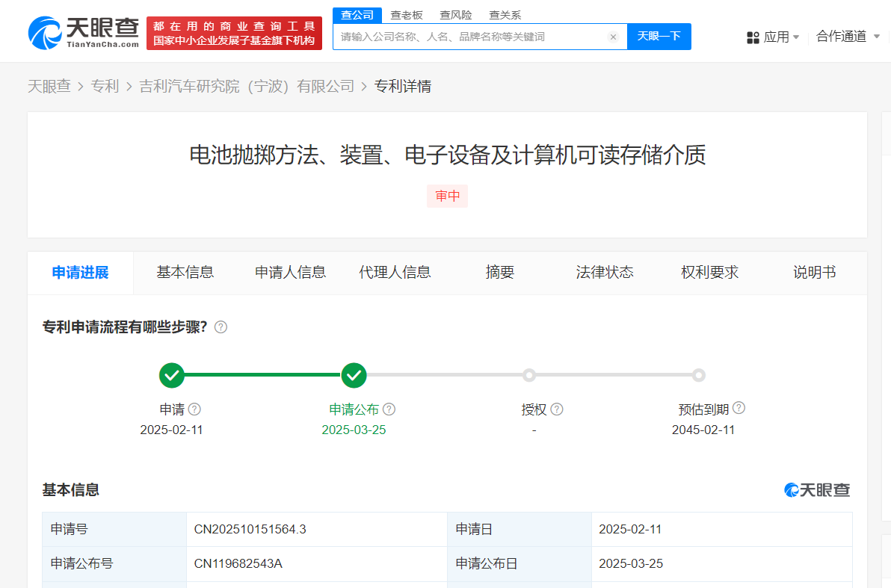Clear the search box with the x icon

pos(613,37)
